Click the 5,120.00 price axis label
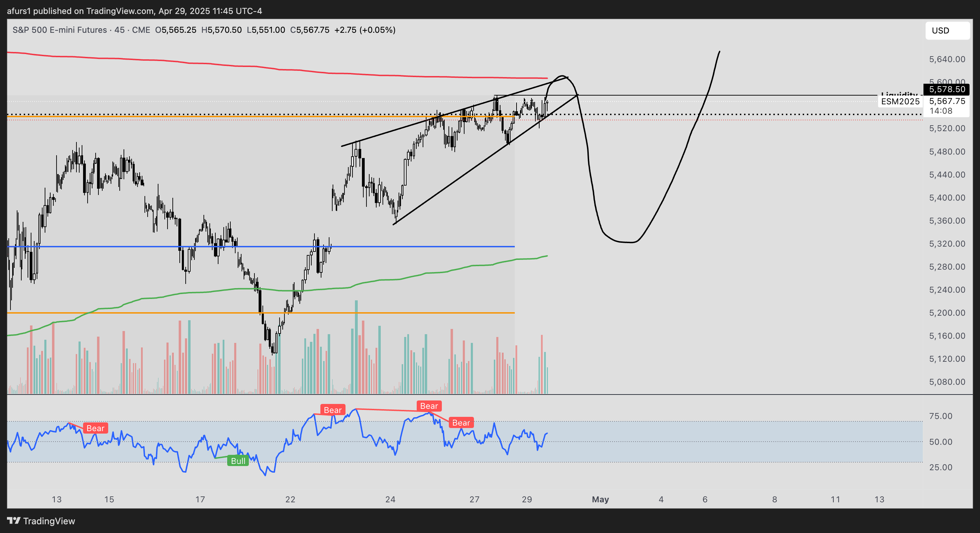 click(947, 359)
